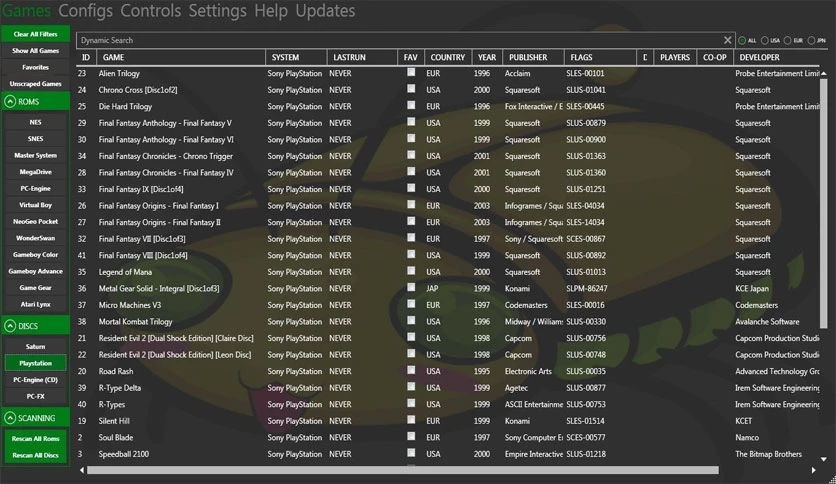Select the EUR region radio button
Viewport: 836px width, 484px height.
pos(787,41)
